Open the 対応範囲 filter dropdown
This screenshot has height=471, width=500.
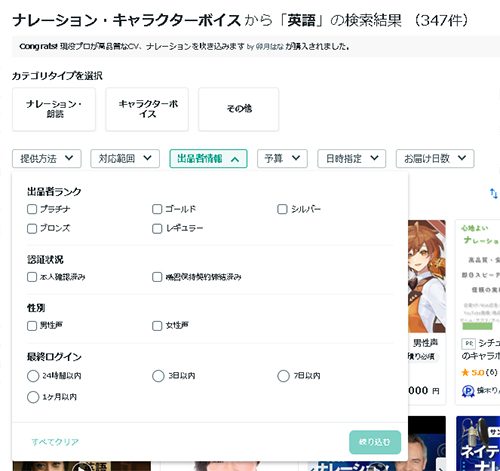(x=125, y=158)
